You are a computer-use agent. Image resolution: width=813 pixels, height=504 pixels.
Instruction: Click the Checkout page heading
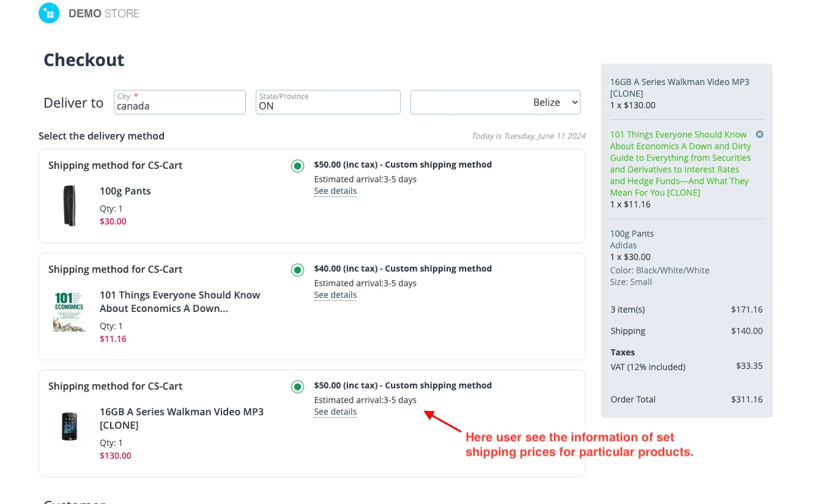84,60
